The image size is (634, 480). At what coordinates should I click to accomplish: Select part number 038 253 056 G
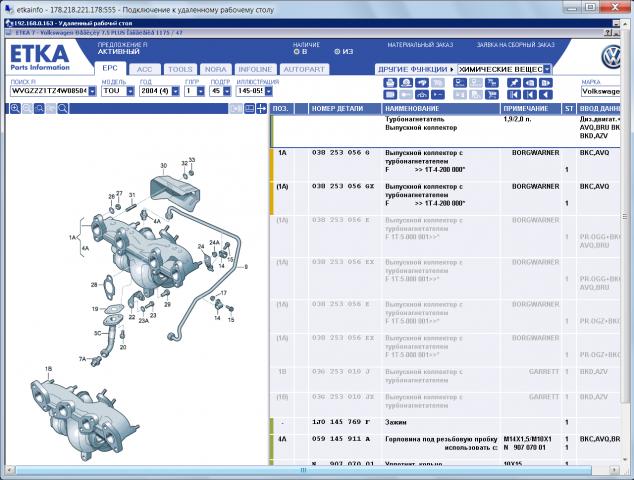tap(341, 153)
